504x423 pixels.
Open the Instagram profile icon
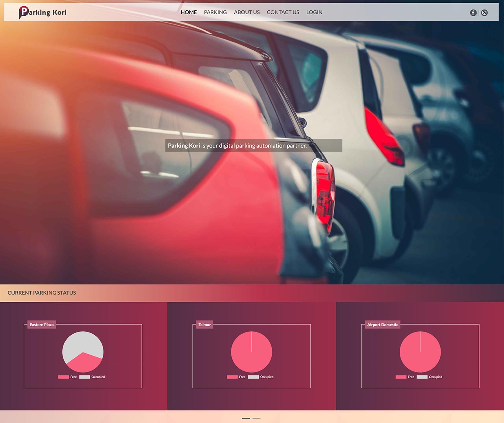point(484,13)
